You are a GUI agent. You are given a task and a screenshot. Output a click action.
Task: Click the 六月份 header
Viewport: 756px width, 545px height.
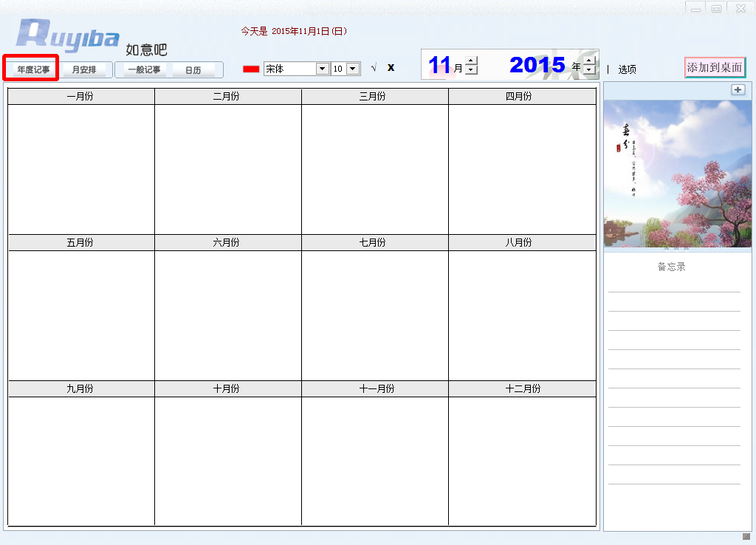coord(228,243)
